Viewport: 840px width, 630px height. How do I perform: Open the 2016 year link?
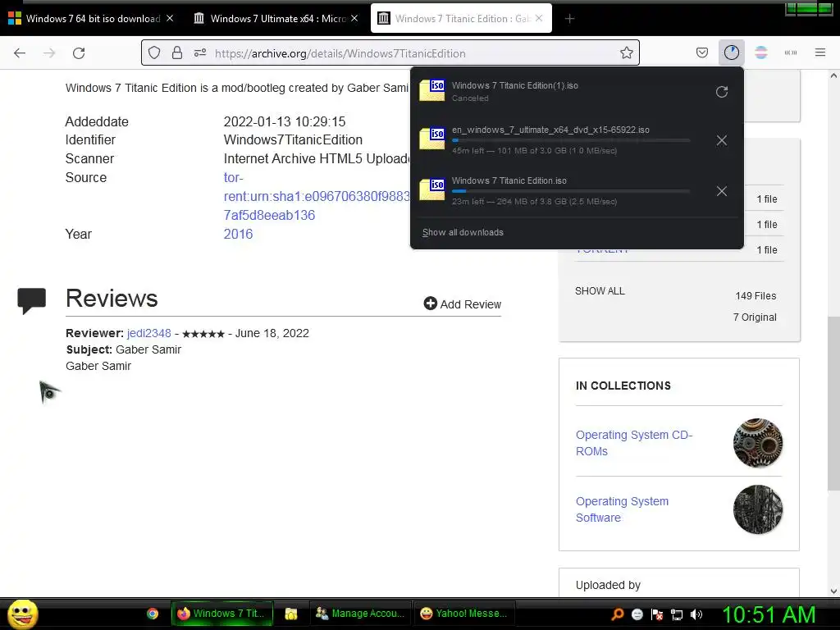[x=239, y=234]
